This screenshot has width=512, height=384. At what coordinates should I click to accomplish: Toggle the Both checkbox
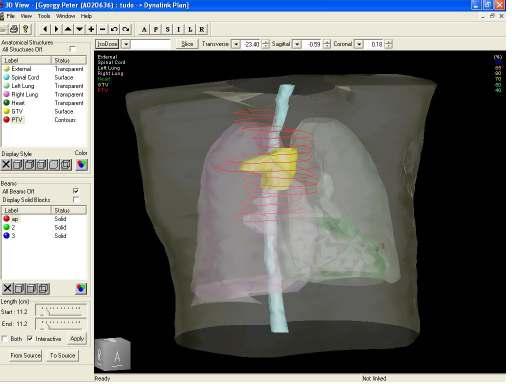coord(5,339)
